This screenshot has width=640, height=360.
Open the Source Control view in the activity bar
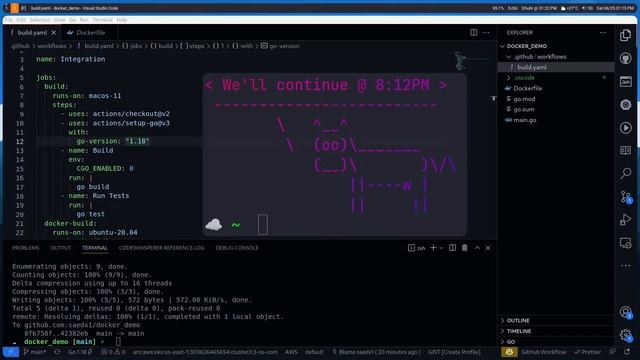(625, 197)
